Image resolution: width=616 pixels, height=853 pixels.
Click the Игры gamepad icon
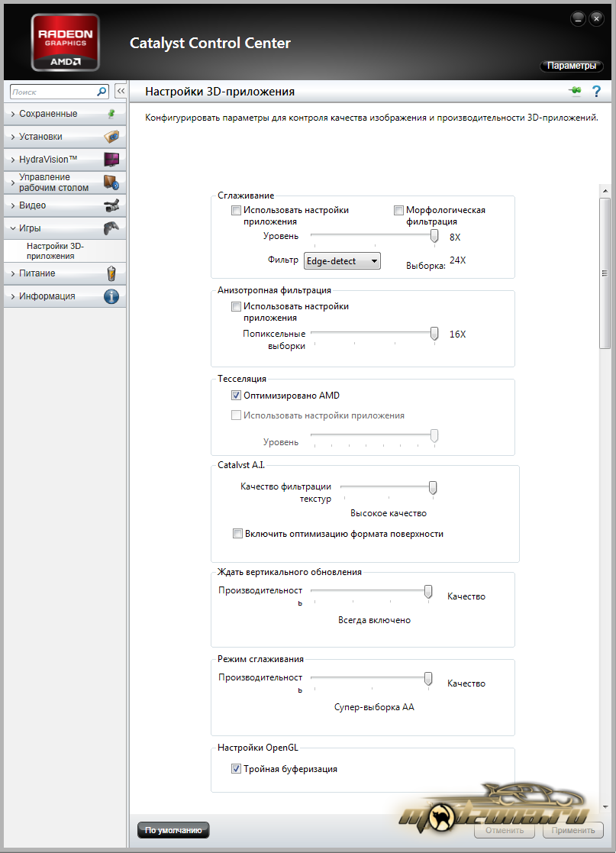(111, 228)
